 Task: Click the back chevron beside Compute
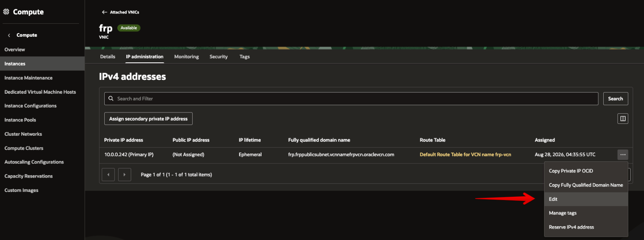coord(9,35)
